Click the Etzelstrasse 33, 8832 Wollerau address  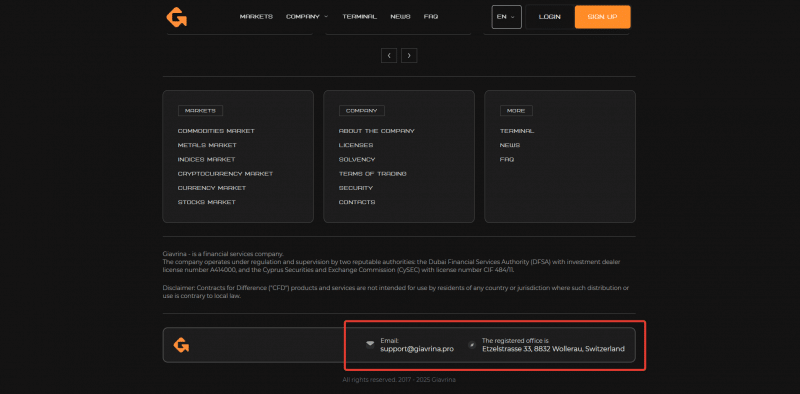pos(553,349)
